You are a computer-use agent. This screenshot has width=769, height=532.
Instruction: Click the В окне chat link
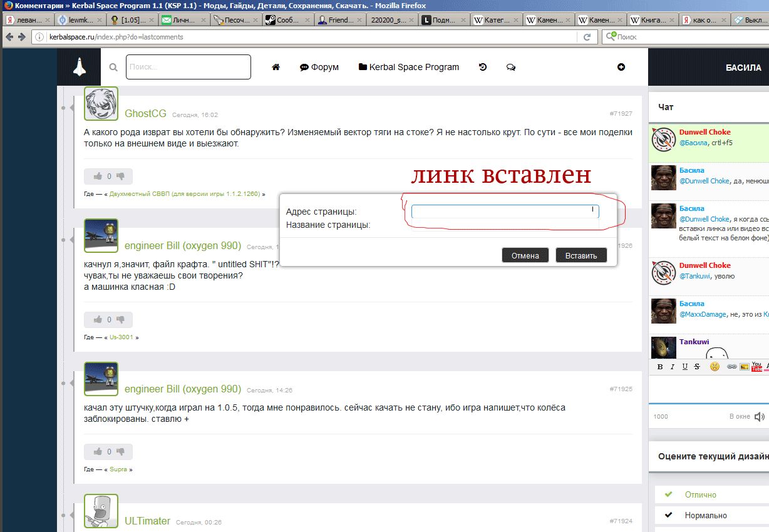tap(740, 416)
